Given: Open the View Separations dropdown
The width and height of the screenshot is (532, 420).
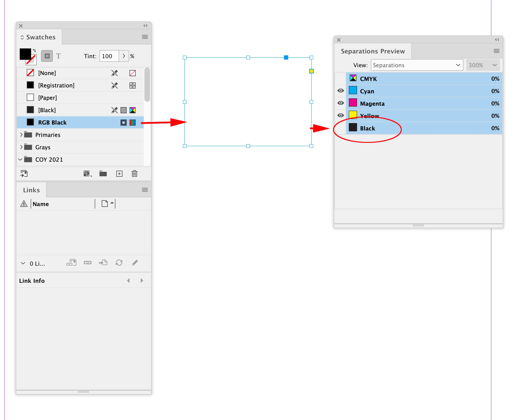Looking at the screenshot, I should tap(417, 65).
